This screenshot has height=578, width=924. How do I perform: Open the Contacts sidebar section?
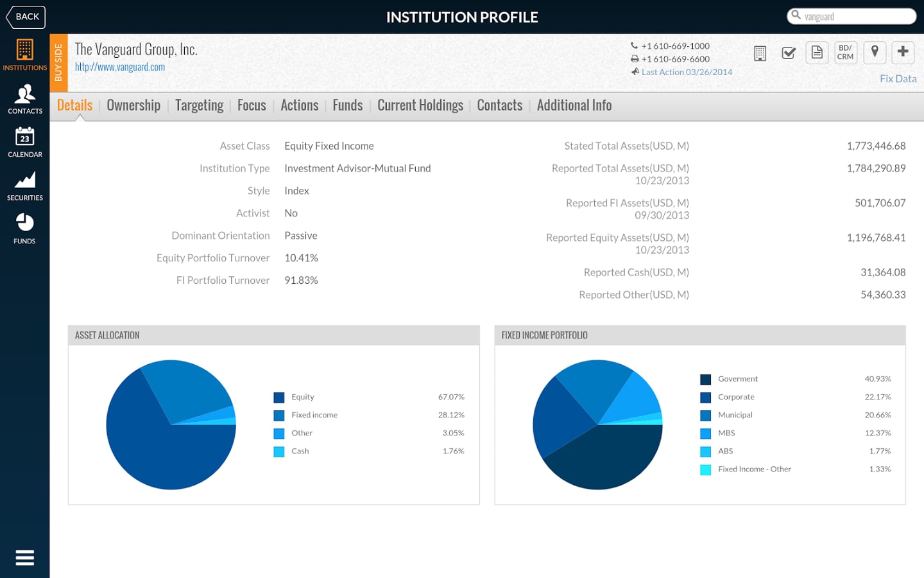pyautogui.click(x=24, y=99)
